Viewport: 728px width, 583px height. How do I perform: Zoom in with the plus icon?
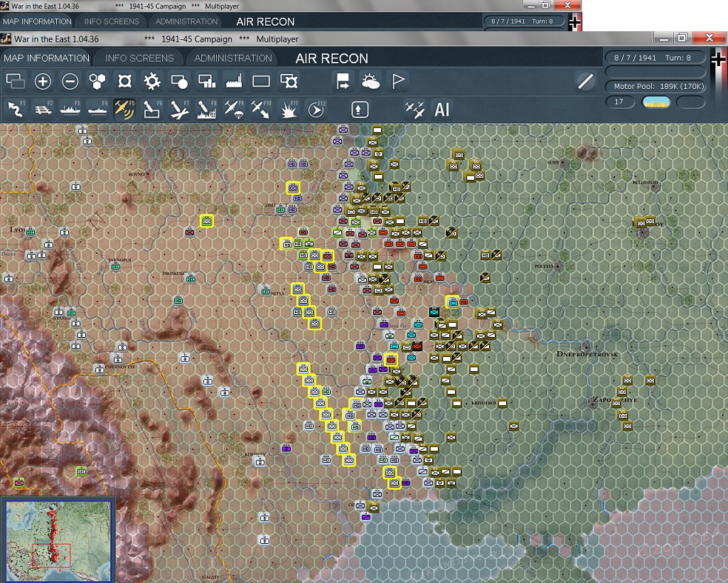click(43, 81)
